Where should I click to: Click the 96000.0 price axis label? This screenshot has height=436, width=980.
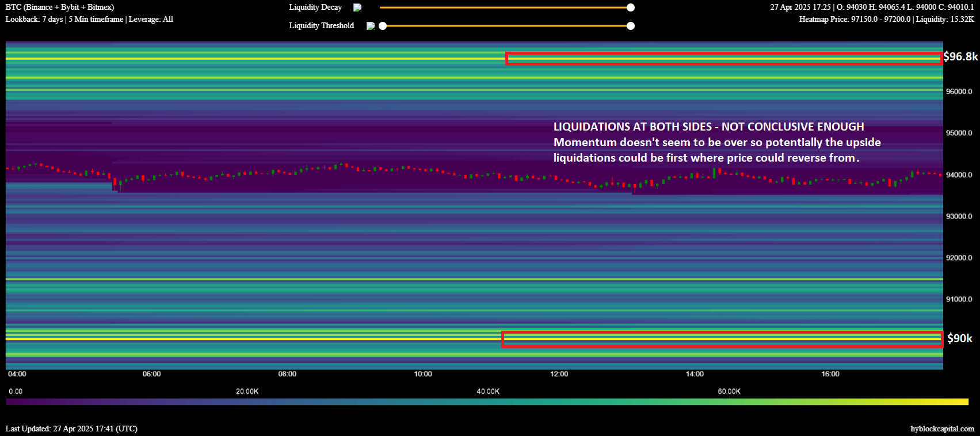959,91
